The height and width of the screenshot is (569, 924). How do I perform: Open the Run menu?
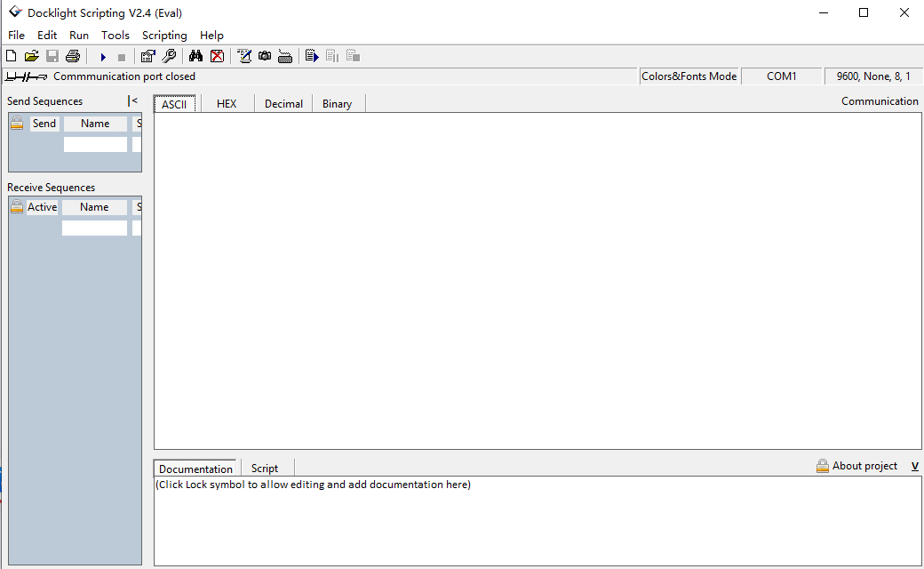click(x=79, y=35)
